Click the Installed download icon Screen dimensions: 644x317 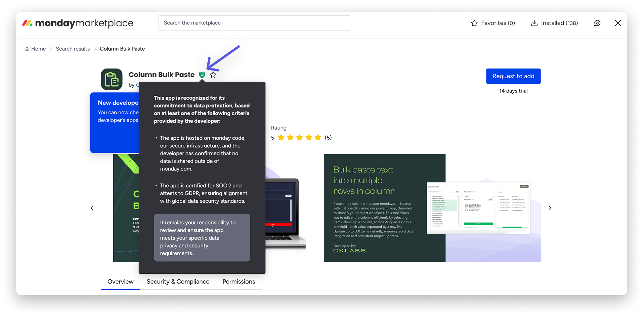coord(534,23)
